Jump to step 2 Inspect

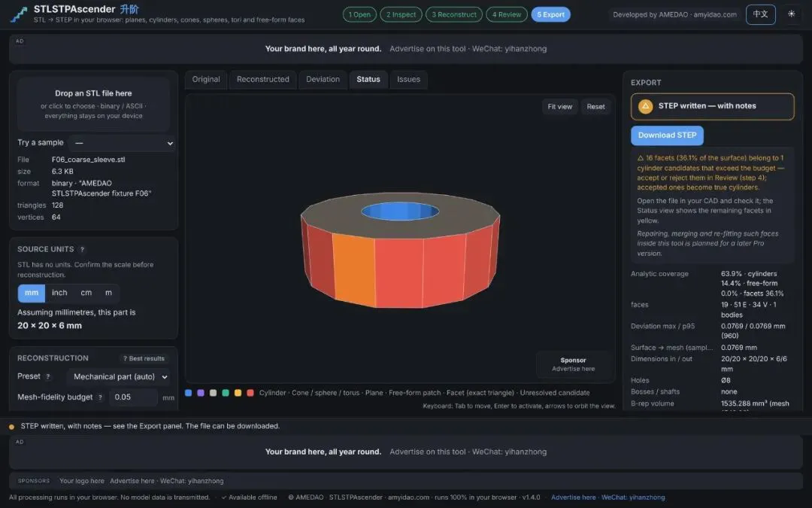click(x=401, y=14)
